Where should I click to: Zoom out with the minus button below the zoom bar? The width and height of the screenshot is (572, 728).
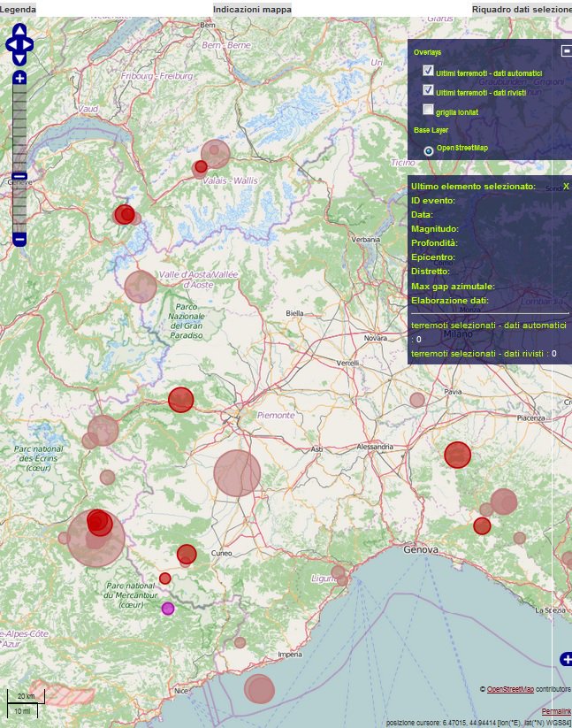19,240
